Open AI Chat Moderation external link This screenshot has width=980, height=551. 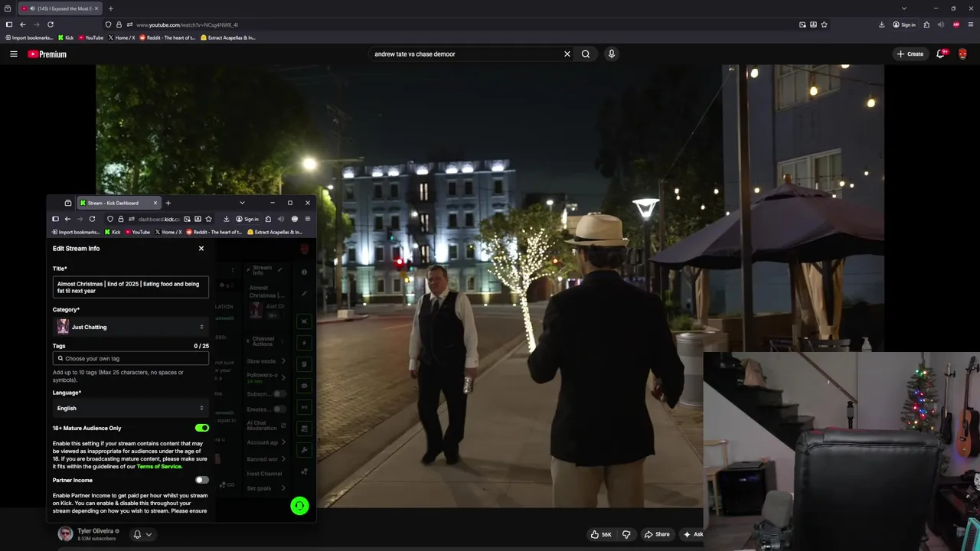click(283, 425)
